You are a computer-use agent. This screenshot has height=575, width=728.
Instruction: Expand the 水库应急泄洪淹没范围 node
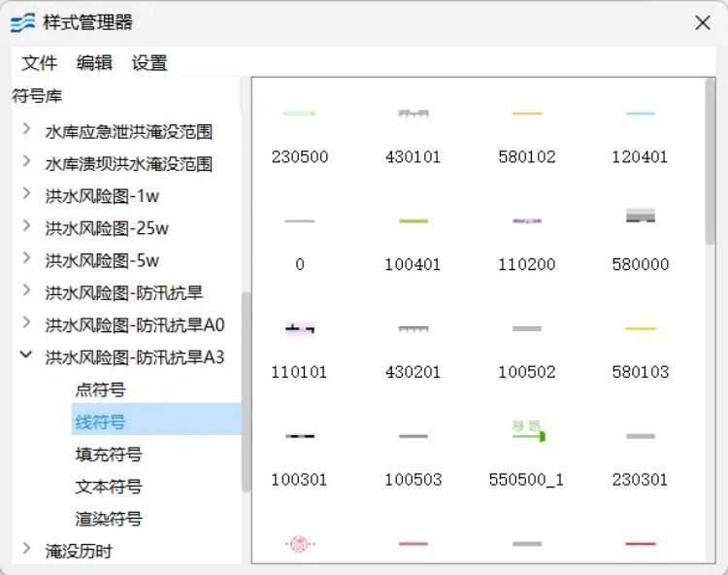(x=26, y=130)
